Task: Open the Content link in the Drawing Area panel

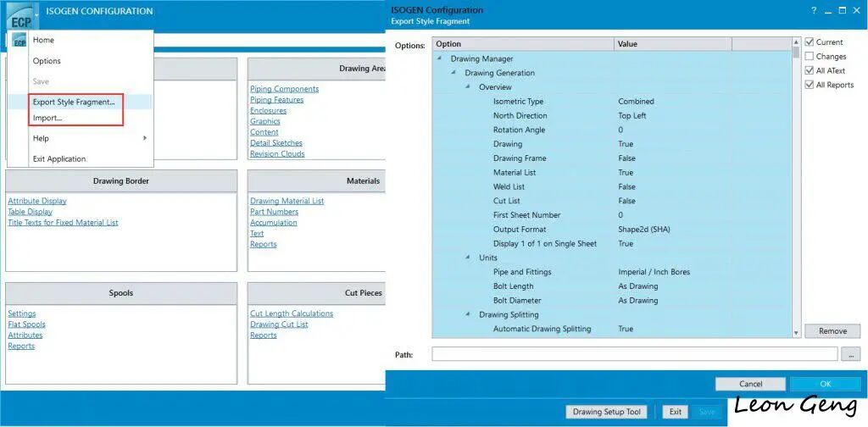Action: tap(264, 132)
